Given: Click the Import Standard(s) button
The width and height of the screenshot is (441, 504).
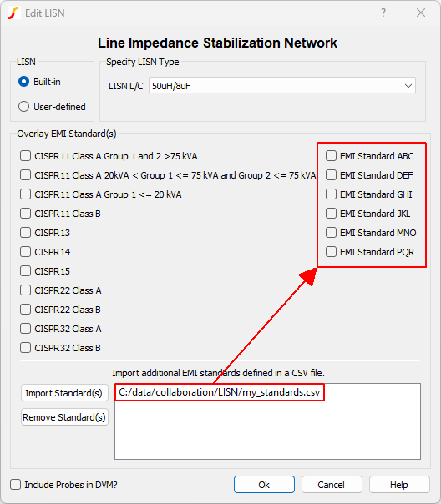Looking at the screenshot, I should point(64,393).
